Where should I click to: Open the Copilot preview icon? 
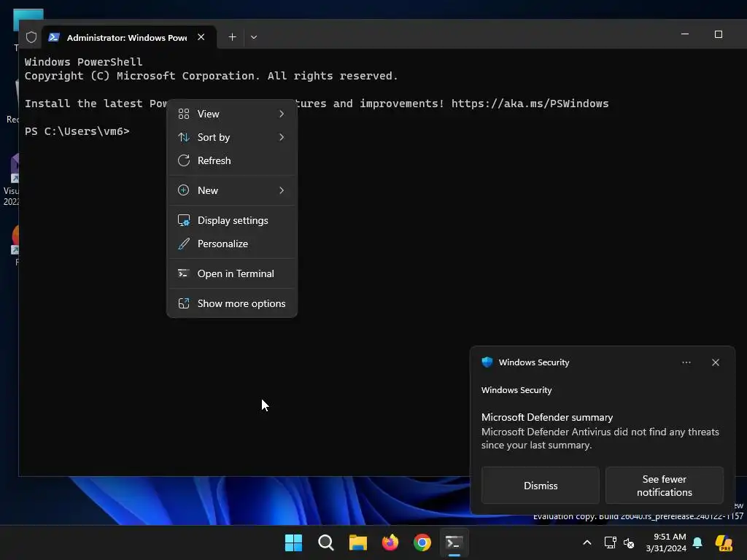pyautogui.click(x=724, y=542)
